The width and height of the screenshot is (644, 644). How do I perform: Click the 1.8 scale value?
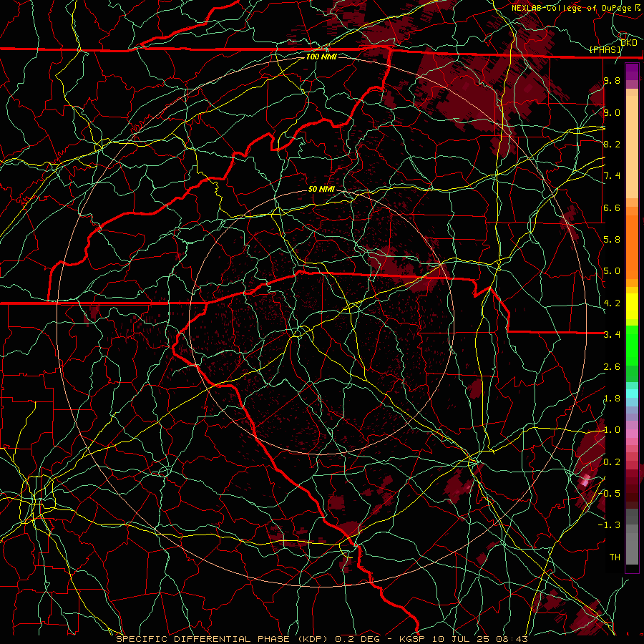point(612,399)
